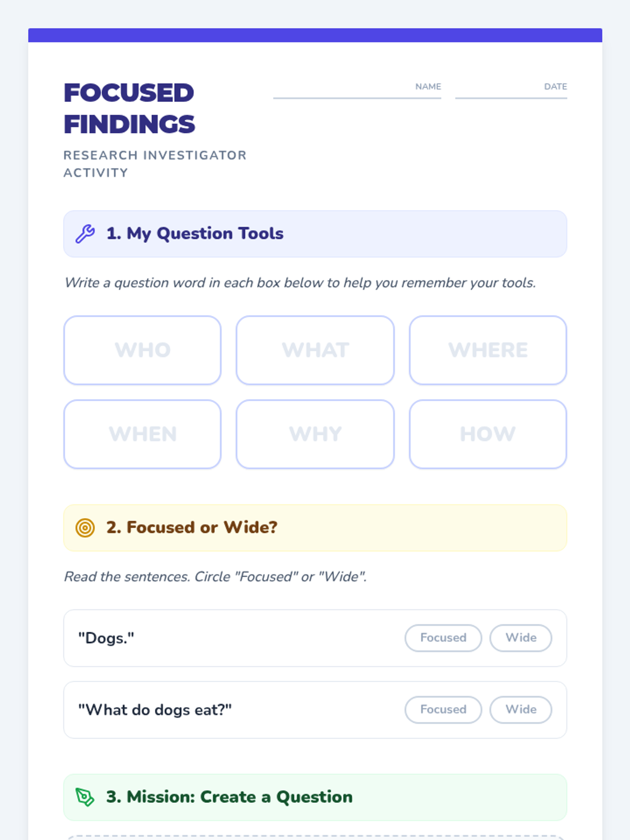Choose Focused for "What do dogs eat?"
The image size is (630, 840).
click(443, 710)
